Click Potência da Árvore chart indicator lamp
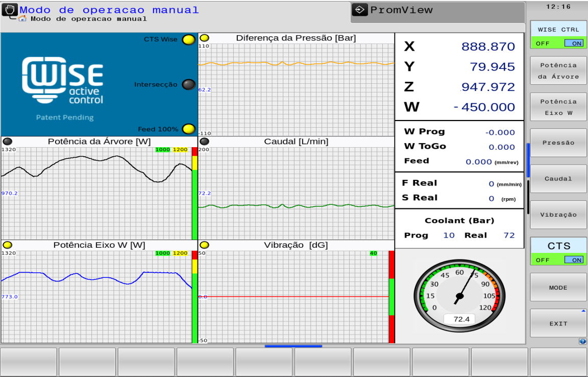This screenshot has width=588, height=377. coord(8,142)
